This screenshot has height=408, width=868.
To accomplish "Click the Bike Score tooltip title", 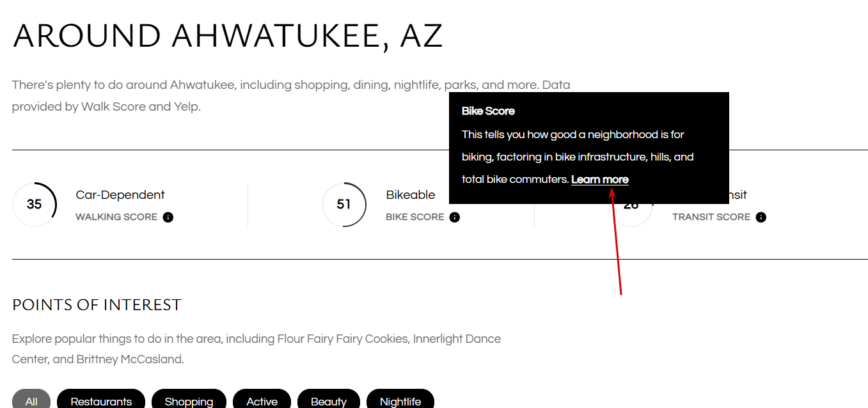I will 488,111.
